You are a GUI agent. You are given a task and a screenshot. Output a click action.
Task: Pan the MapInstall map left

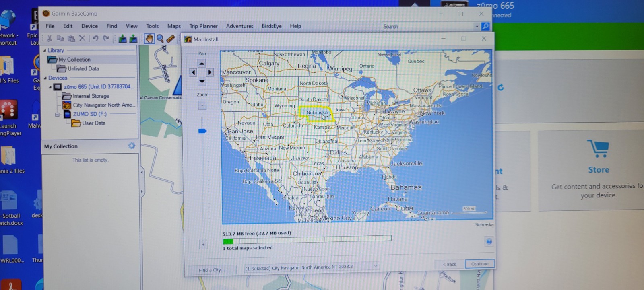[x=194, y=72]
